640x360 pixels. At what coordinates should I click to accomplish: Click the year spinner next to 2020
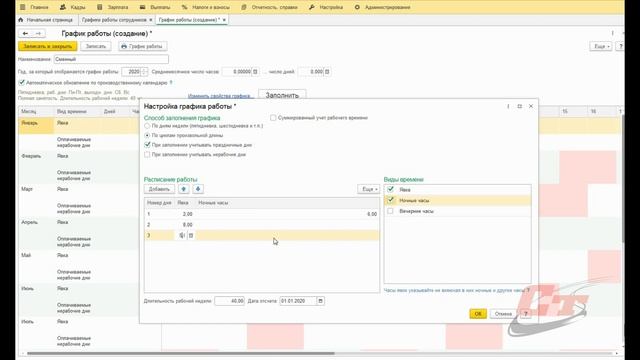tap(144, 72)
